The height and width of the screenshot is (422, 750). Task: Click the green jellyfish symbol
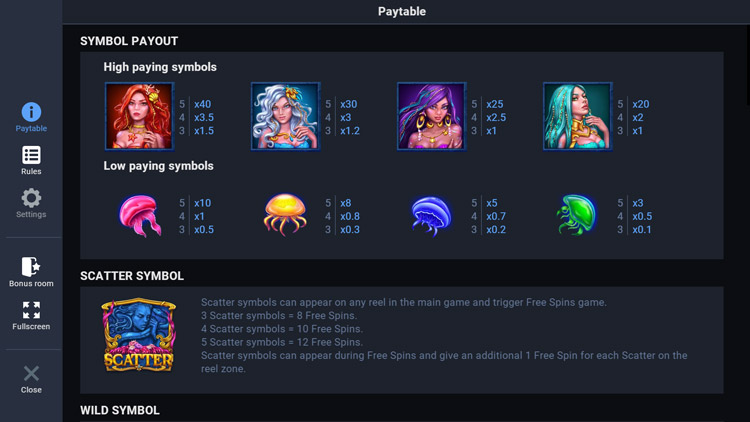click(x=577, y=215)
